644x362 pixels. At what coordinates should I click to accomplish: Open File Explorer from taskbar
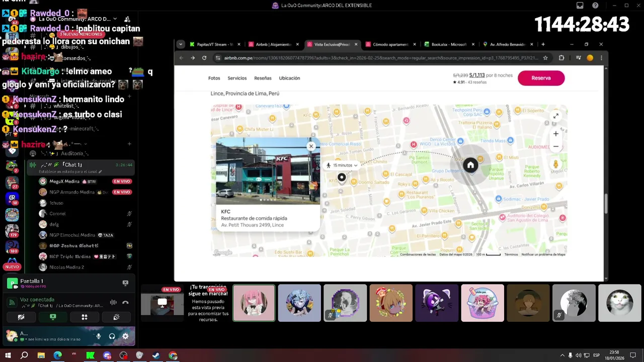click(x=41, y=355)
